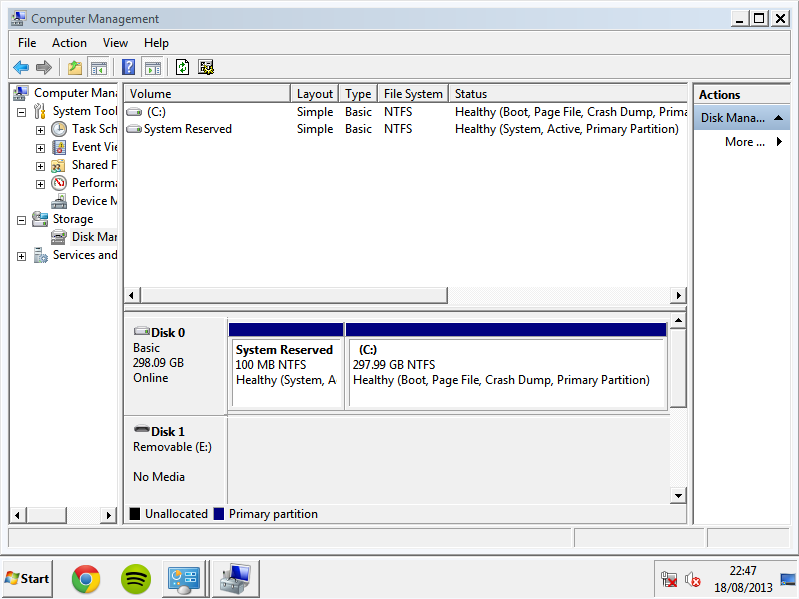
Task: Expand Services and Applications node
Action: [x=21, y=256]
